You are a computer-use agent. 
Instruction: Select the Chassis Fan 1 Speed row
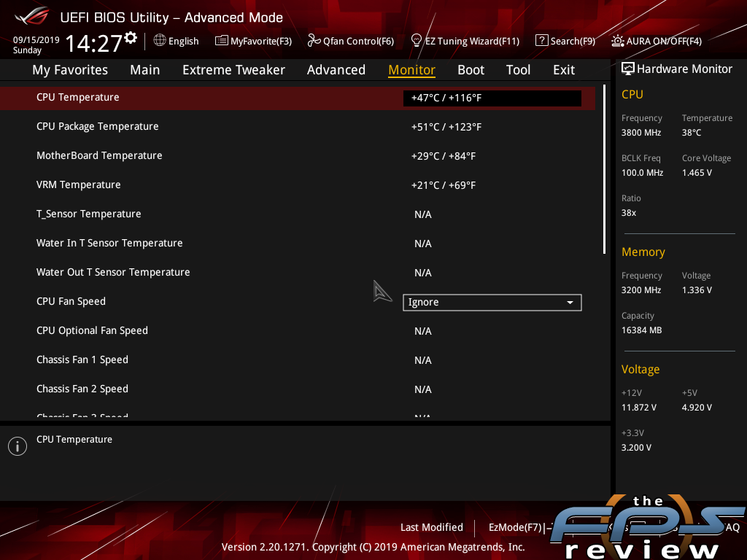tap(298, 360)
